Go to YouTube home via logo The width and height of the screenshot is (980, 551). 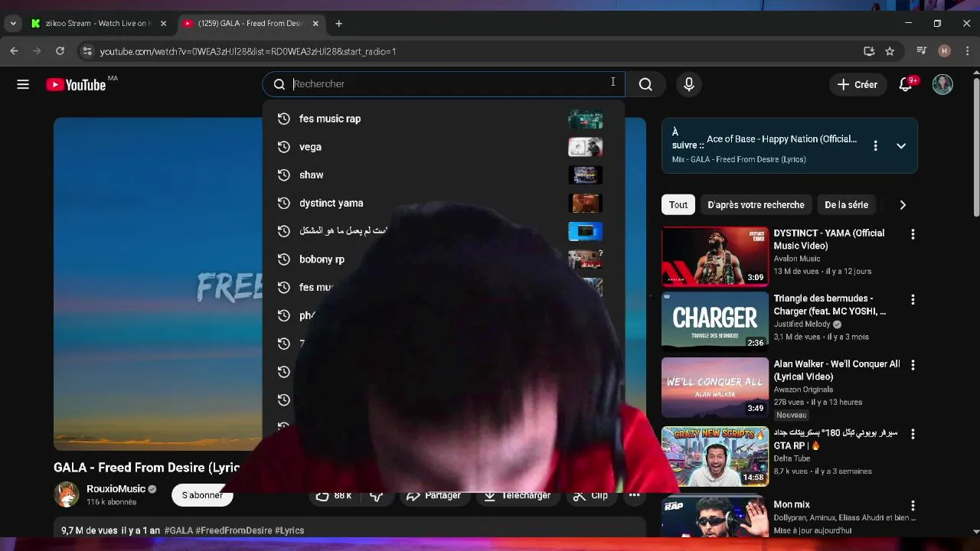click(x=75, y=85)
